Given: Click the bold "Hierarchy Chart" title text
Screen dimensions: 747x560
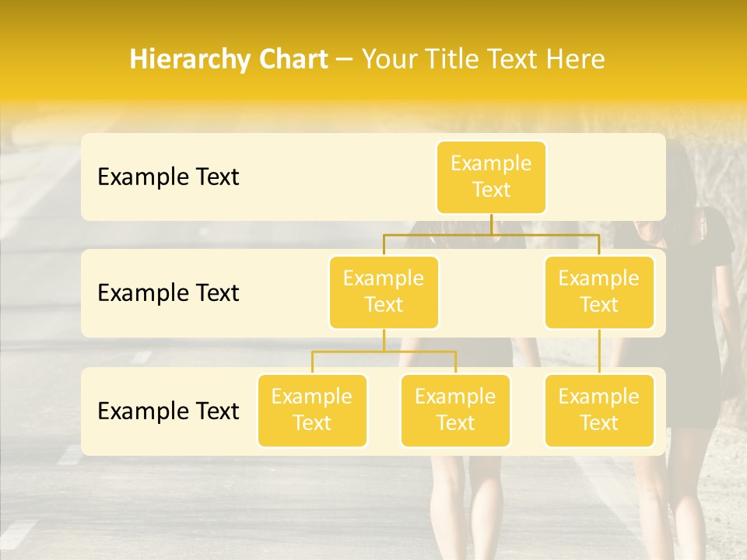Looking at the screenshot, I should click(x=229, y=59).
